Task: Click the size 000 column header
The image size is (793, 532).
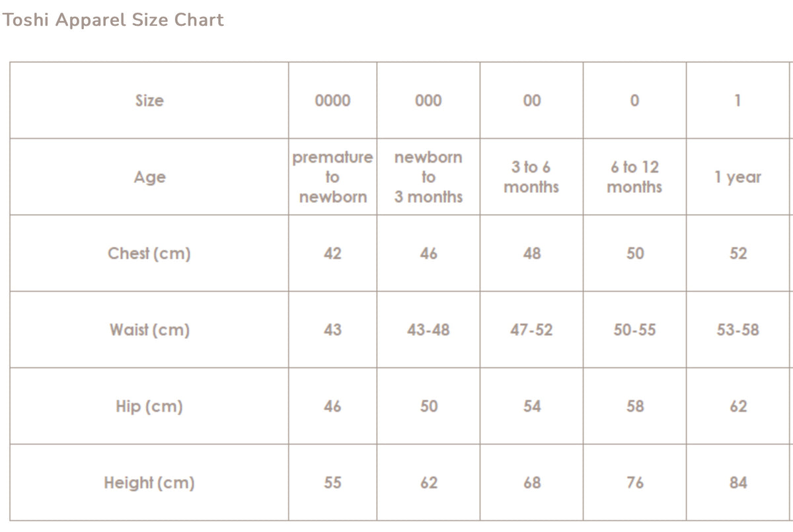Action: (428, 100)
